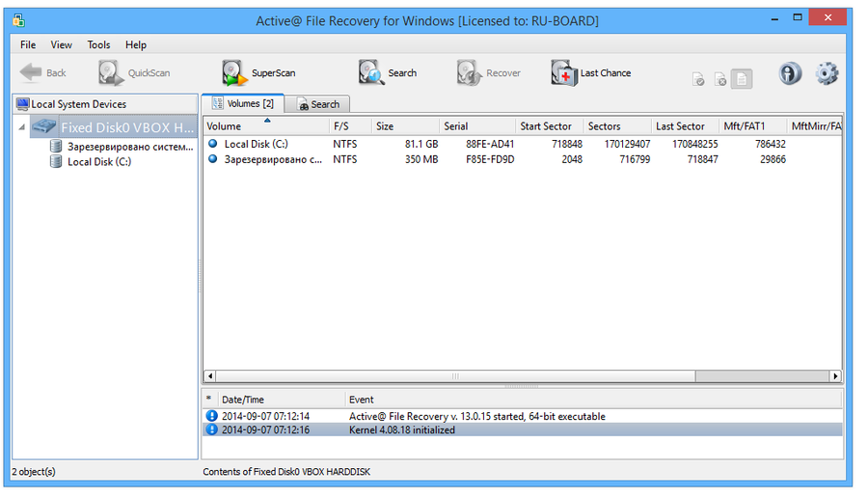Click the volume icon beside Зарезервировано систем... in tree
The width and height of the screenshot is (868, 498).
pyautogui.click(x=56, y=147)
